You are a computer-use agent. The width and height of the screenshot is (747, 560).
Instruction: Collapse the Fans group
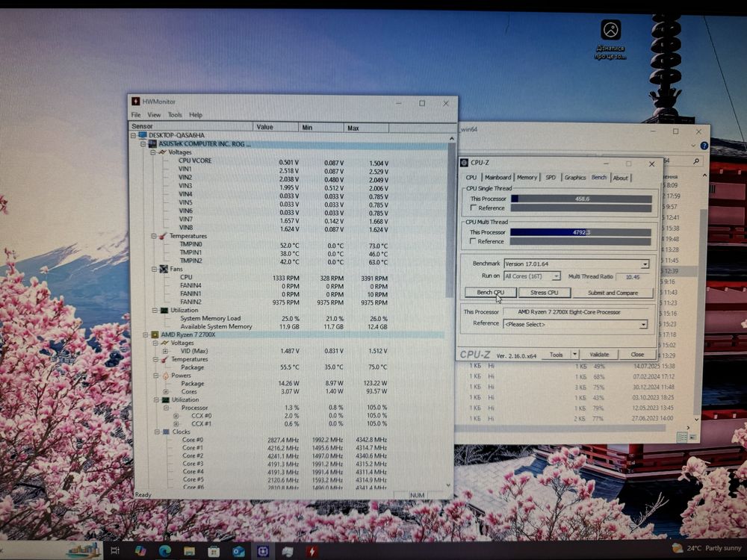155,269
